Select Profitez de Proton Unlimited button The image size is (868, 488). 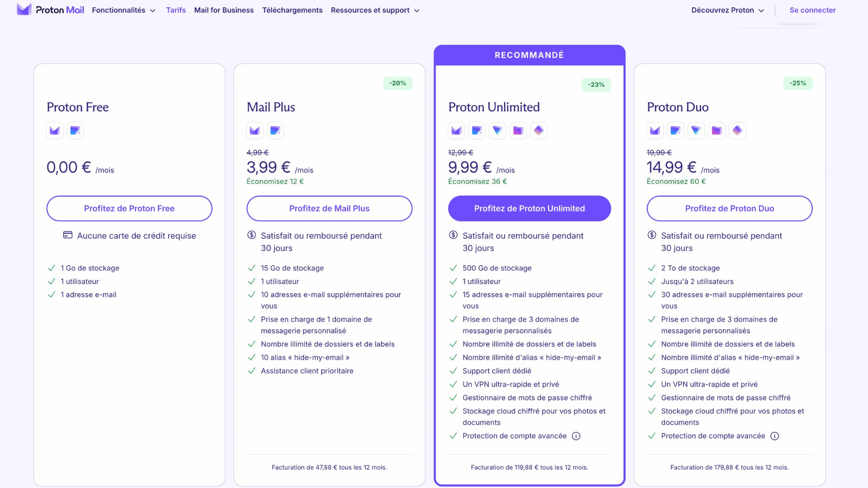point(529,208)
